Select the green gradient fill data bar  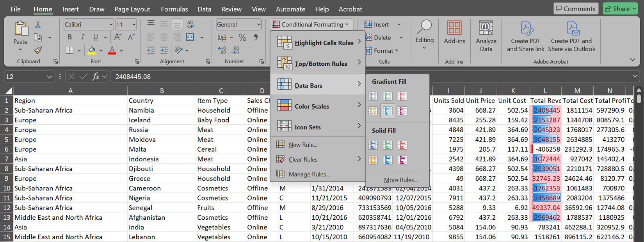pyautogui.click(x=388, y=96)
